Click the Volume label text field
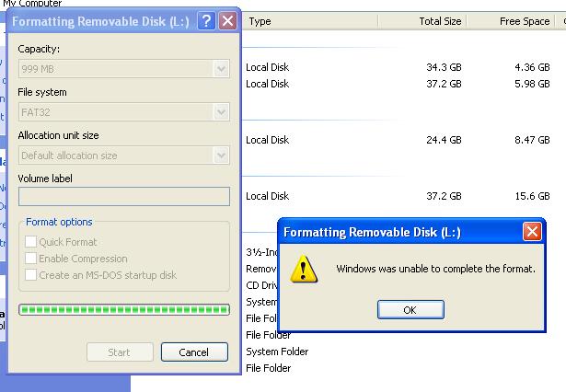Screen dimensions: 566x392 (x=124, y=196)
